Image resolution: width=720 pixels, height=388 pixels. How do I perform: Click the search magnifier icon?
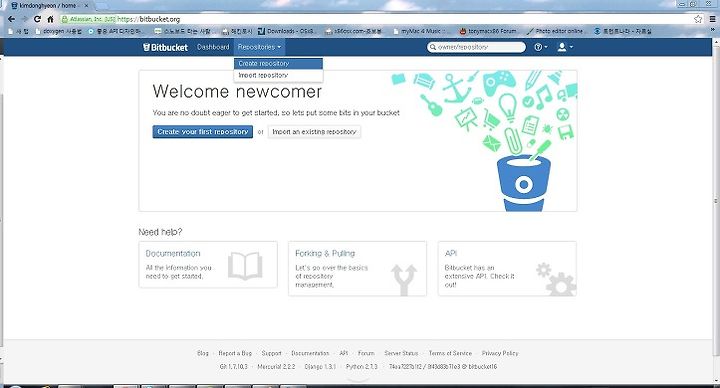tap(433, 47)
